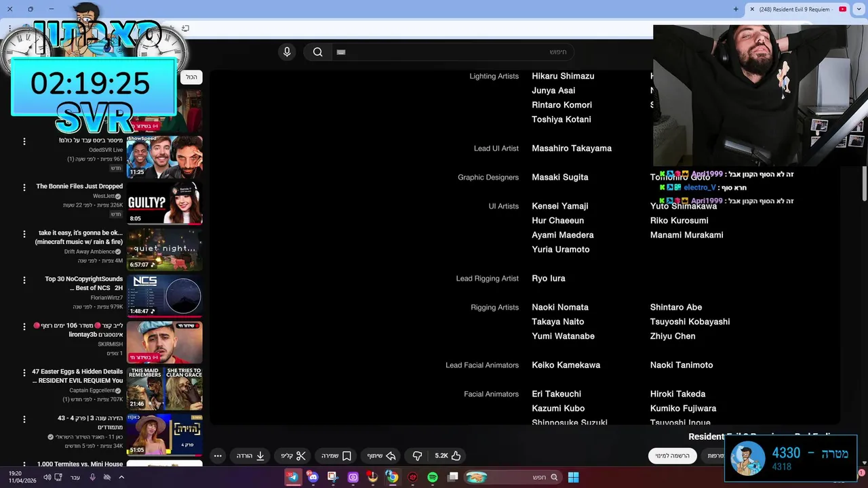
Task: Click the install app icon in address bar
Action: coord(185,28)
